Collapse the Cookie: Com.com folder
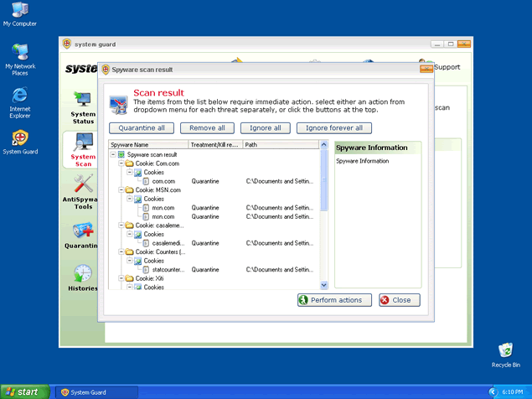The width and height of the screenshot is (532, 399). (x=121, y=163)
